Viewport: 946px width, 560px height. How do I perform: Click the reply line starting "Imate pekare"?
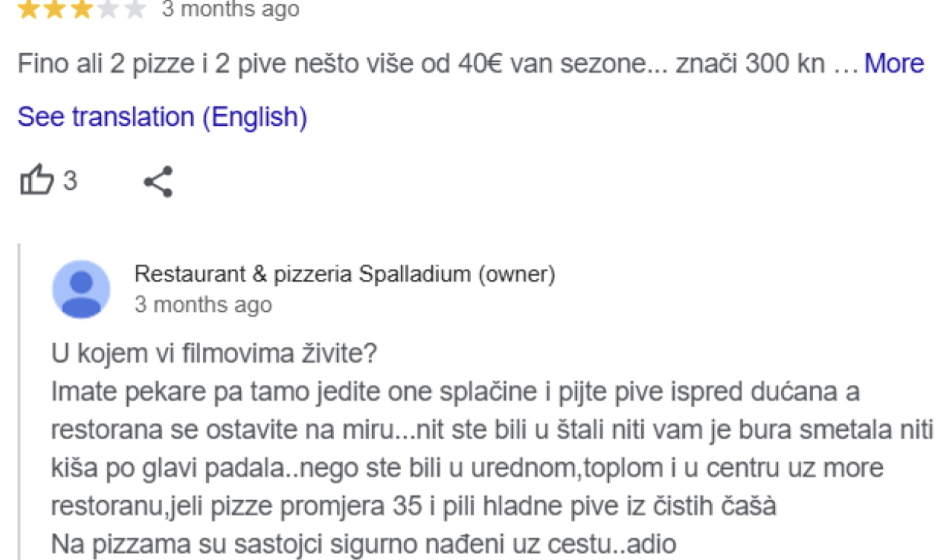coord(455,392)
